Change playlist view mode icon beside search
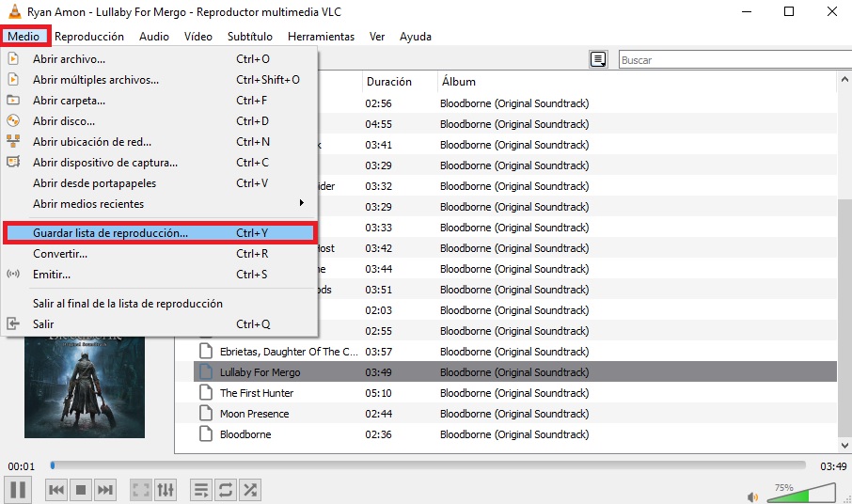The height and width of the screenshot is (504, 852). pyautogui.click(x=598, y=59)
